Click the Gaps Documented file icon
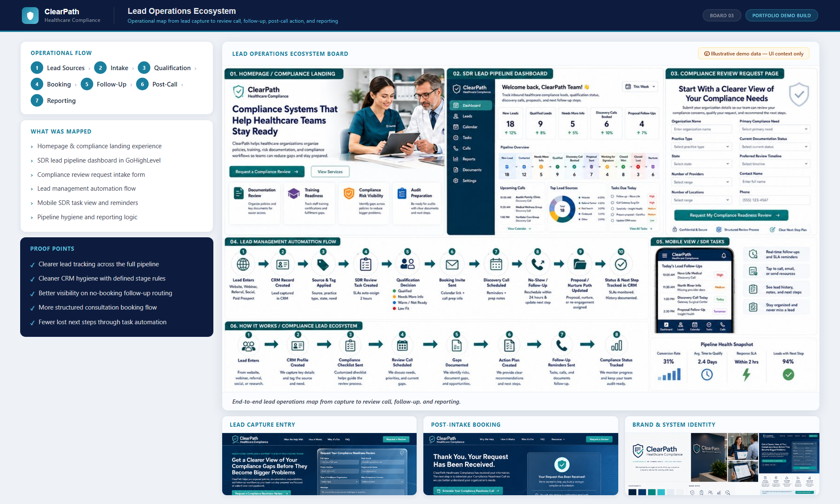This screenshot has height=504, width=840. 457,346
